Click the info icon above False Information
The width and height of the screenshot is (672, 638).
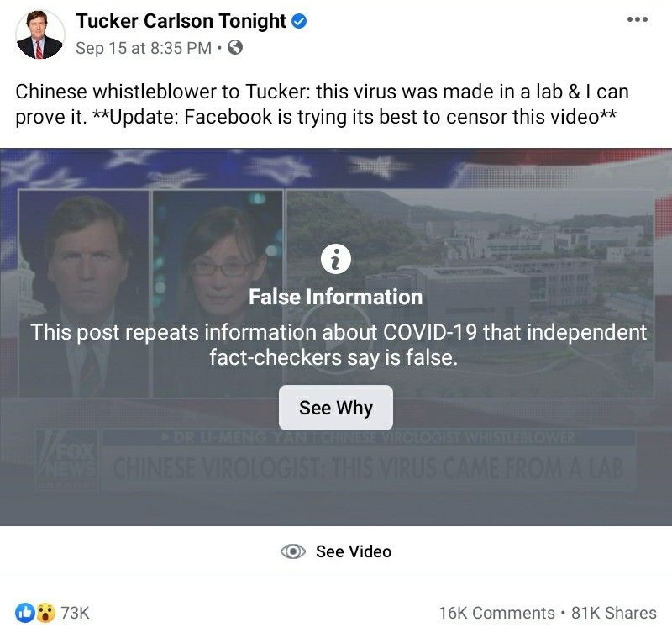[x=336, y=261]
